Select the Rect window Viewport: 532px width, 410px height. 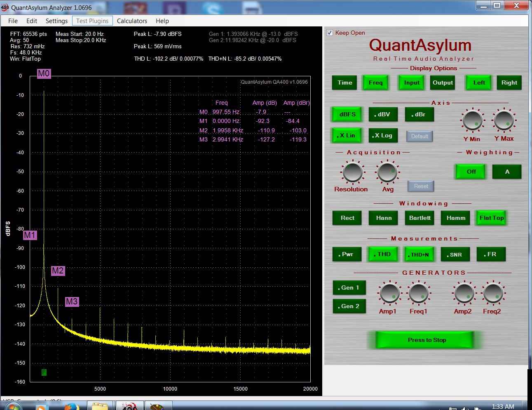click(x=347, y=218)
